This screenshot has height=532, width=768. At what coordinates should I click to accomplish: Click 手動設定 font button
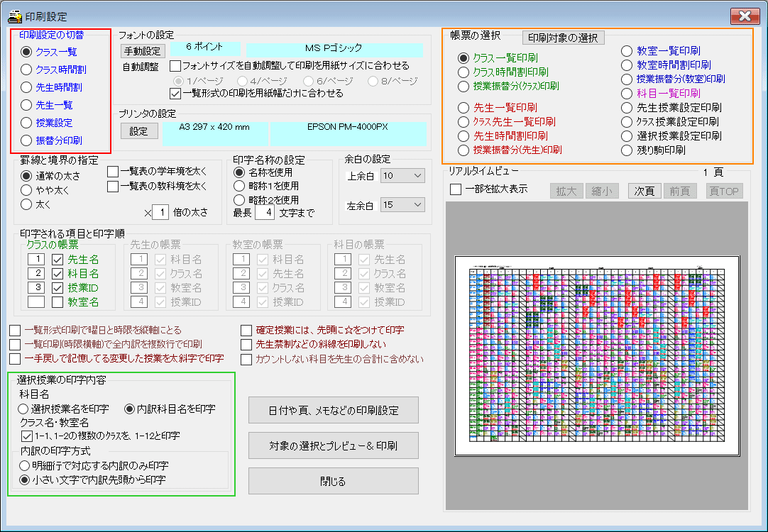click(143, 51)
